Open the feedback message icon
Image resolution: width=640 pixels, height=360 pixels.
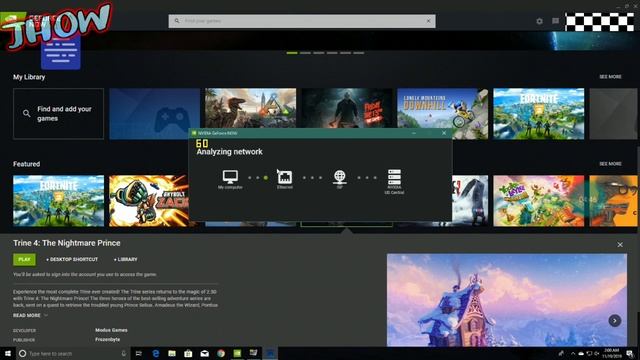click(x=556, y=21)
